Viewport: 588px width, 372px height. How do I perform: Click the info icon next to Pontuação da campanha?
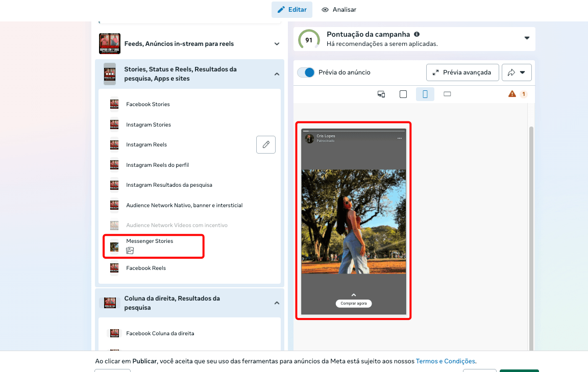pos(416,34)
